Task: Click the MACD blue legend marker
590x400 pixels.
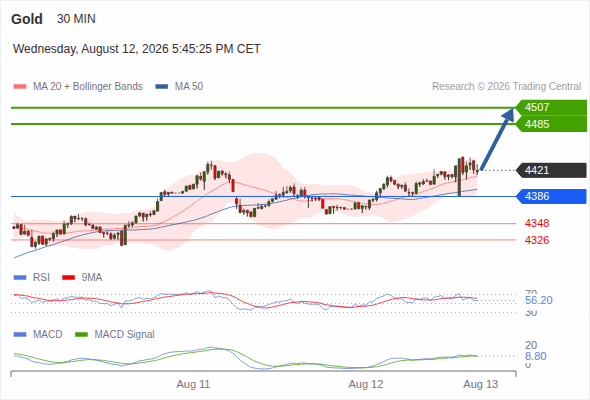Action: click(20, 335)
